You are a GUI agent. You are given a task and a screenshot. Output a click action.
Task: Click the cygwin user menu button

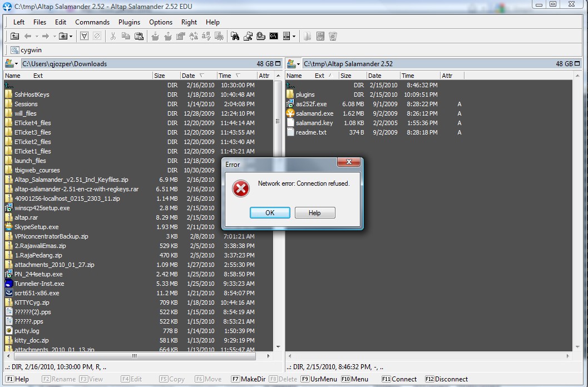coord(26,50)
